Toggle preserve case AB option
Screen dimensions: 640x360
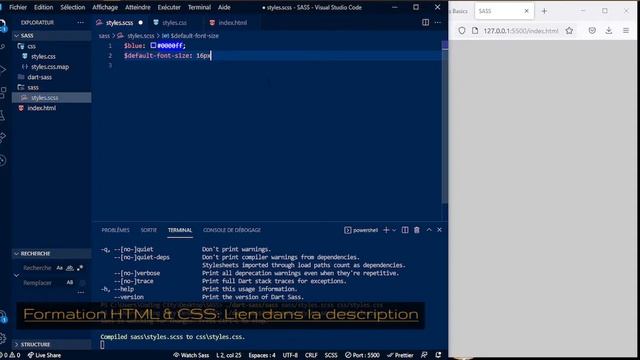click(70, 282)
